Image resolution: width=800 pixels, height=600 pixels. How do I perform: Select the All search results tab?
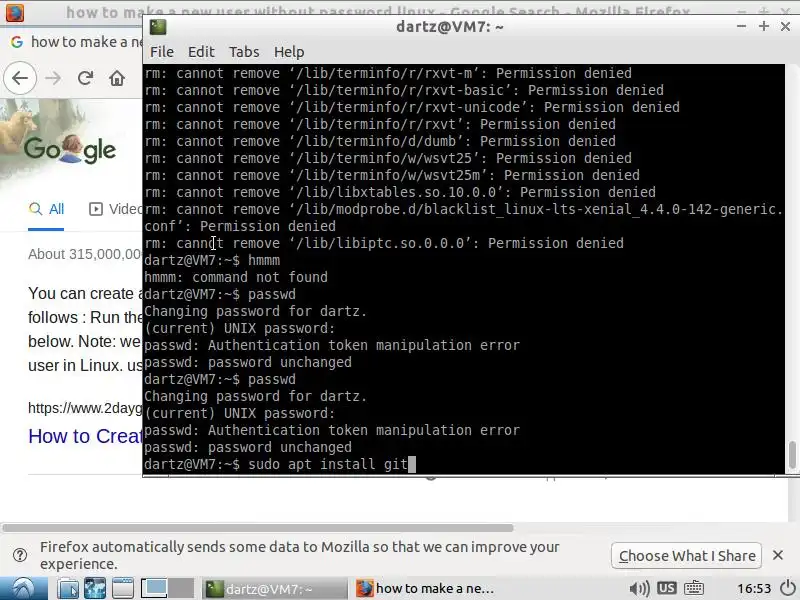[46, 209]
